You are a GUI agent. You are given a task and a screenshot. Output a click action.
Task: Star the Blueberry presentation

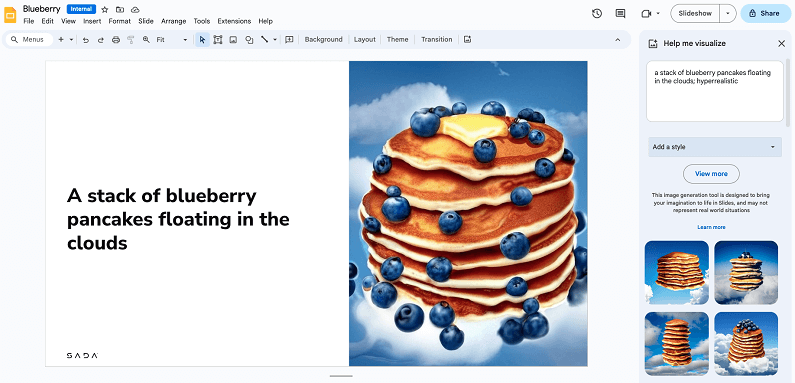(x=105, y=9)
